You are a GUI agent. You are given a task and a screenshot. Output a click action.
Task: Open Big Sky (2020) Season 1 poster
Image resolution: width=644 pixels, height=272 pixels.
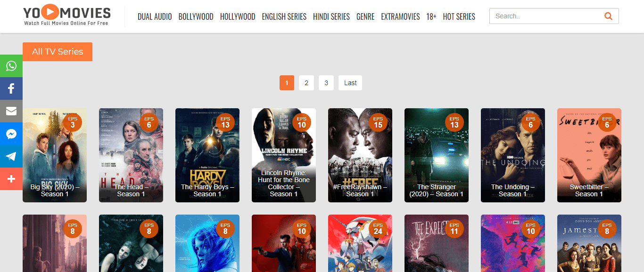tap(55, 155)
